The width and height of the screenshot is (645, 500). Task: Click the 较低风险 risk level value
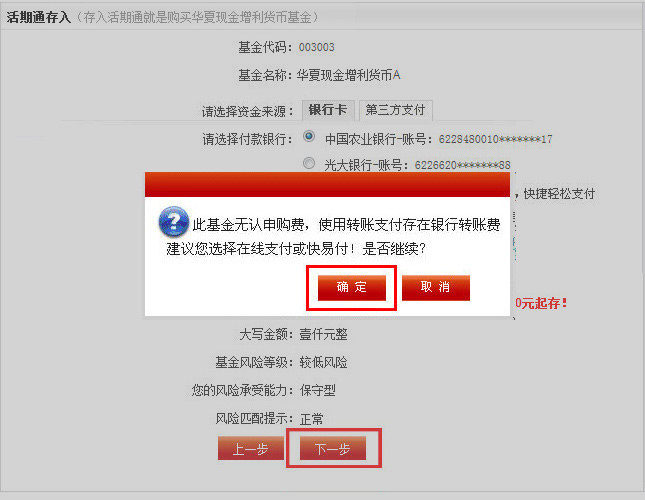click(323, 362)
